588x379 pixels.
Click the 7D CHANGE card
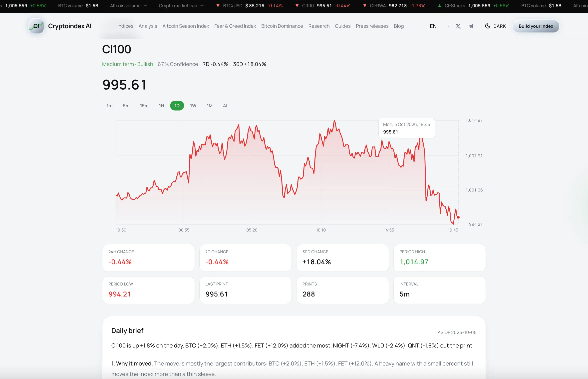point(245,258)
